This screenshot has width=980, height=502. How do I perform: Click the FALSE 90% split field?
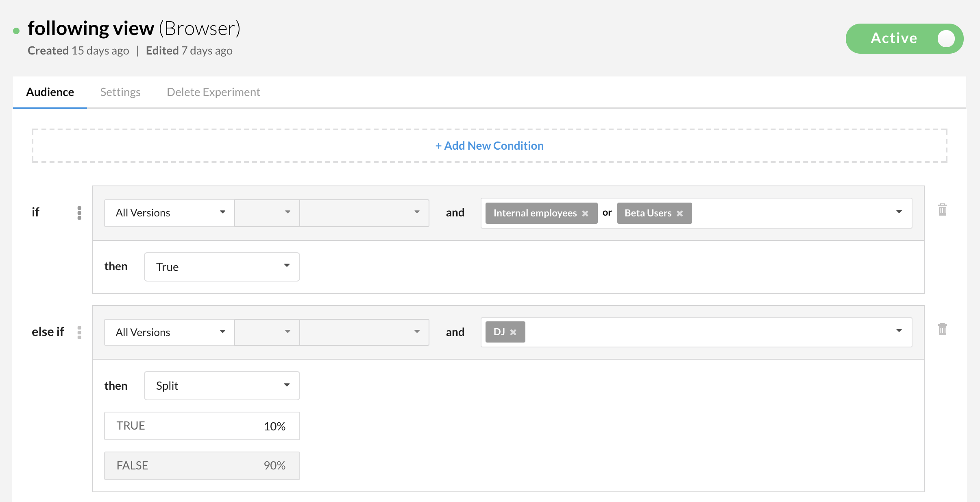pos(202,465)
